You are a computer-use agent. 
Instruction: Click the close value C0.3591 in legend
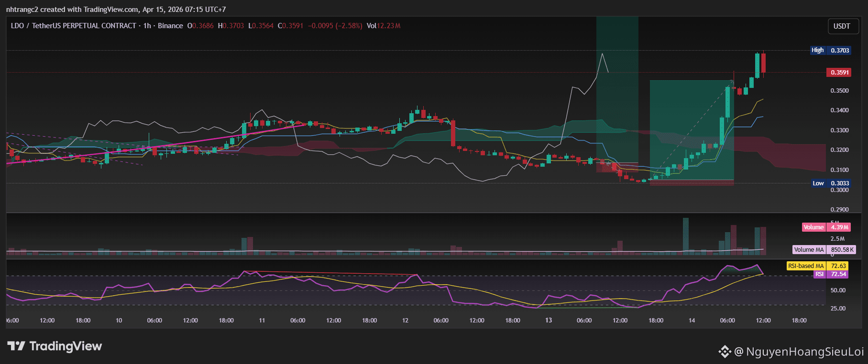pyautogui.click(x=291, y=26)
